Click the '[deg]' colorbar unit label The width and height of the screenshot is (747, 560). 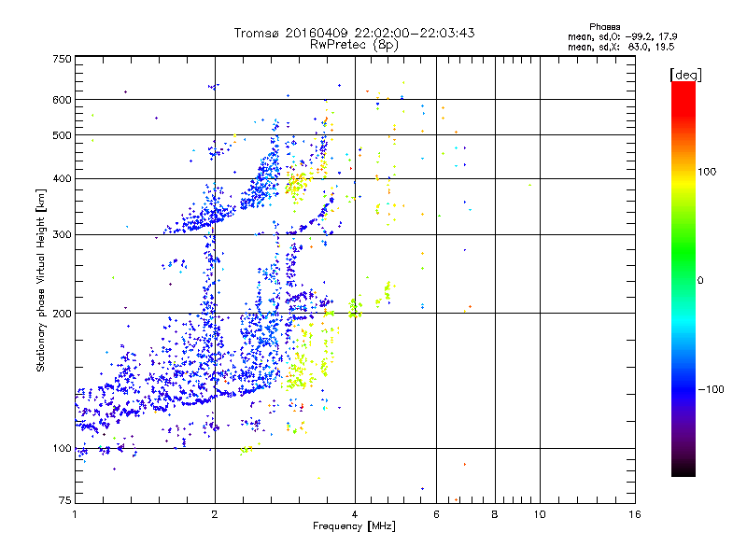(x=685, y=75)
